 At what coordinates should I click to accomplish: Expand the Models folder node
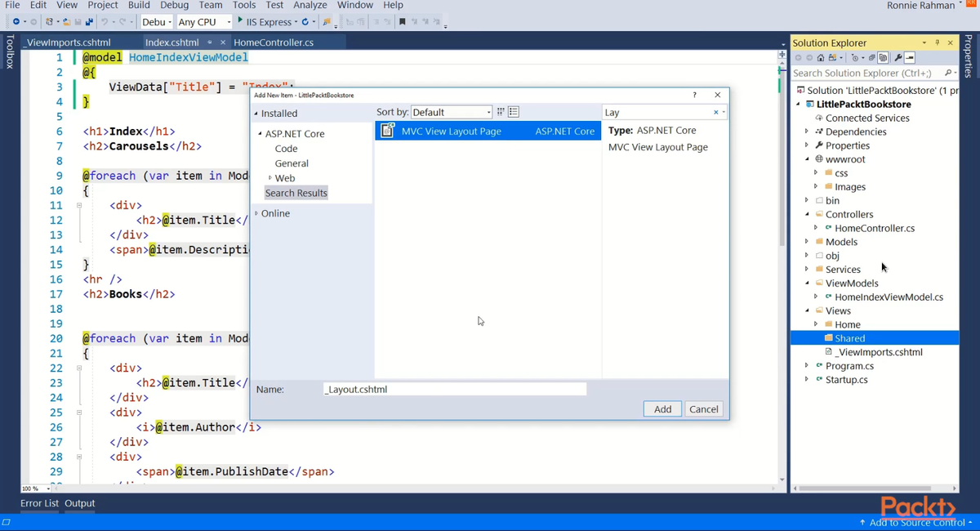[x=807, y=242]
